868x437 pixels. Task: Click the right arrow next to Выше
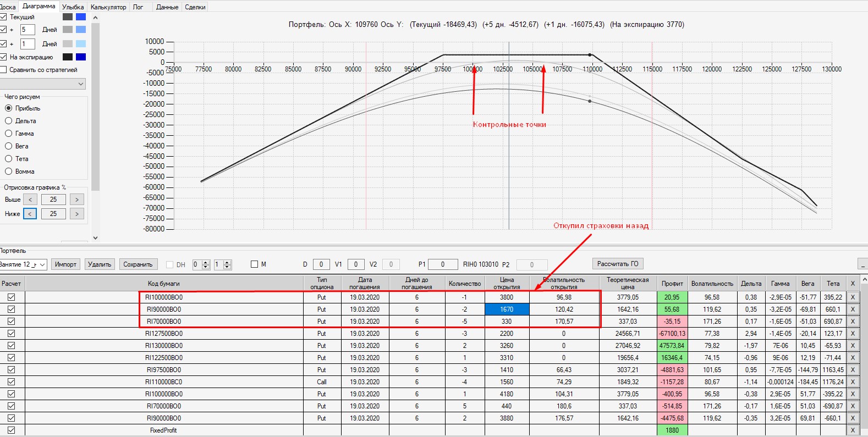click(77, 200)
